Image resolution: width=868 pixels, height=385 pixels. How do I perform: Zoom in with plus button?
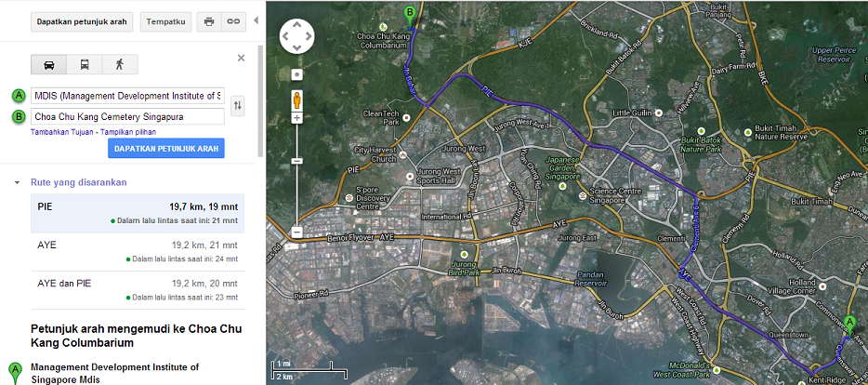click(296, 118)
